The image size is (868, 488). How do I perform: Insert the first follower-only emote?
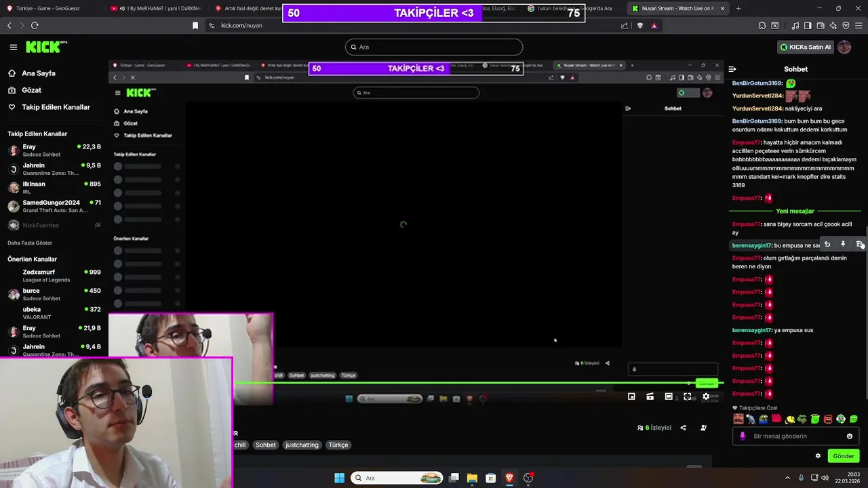click(x=738, y=419)
